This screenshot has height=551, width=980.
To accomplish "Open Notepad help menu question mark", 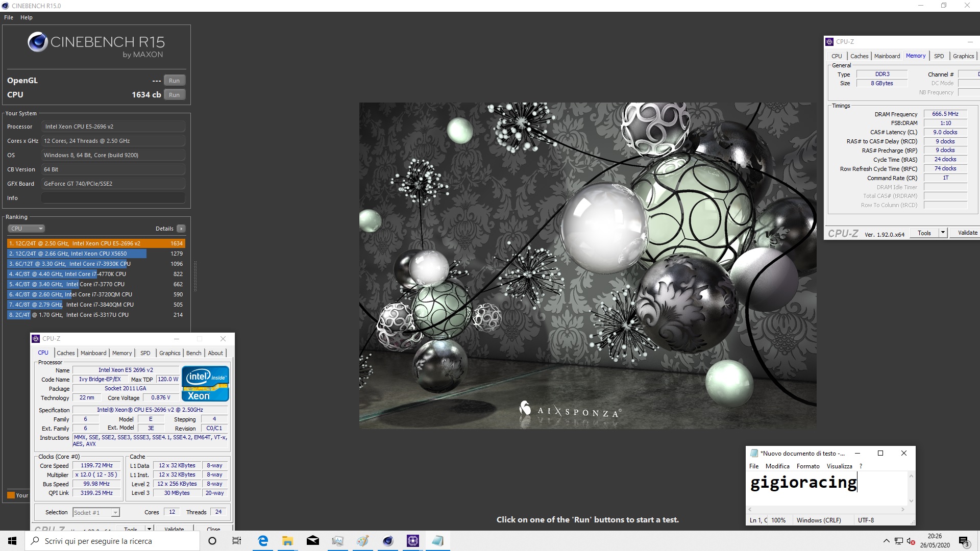I will click(x=861, y=466).
